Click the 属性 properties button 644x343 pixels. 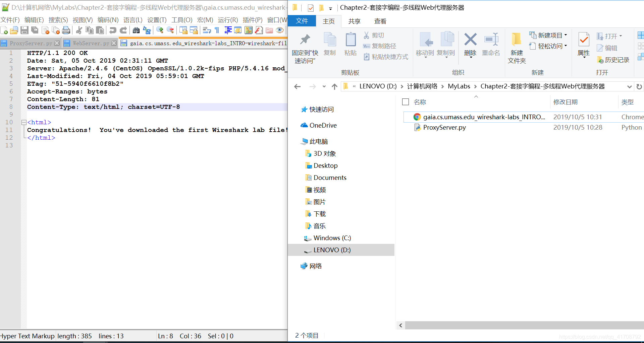coord(584,45)
